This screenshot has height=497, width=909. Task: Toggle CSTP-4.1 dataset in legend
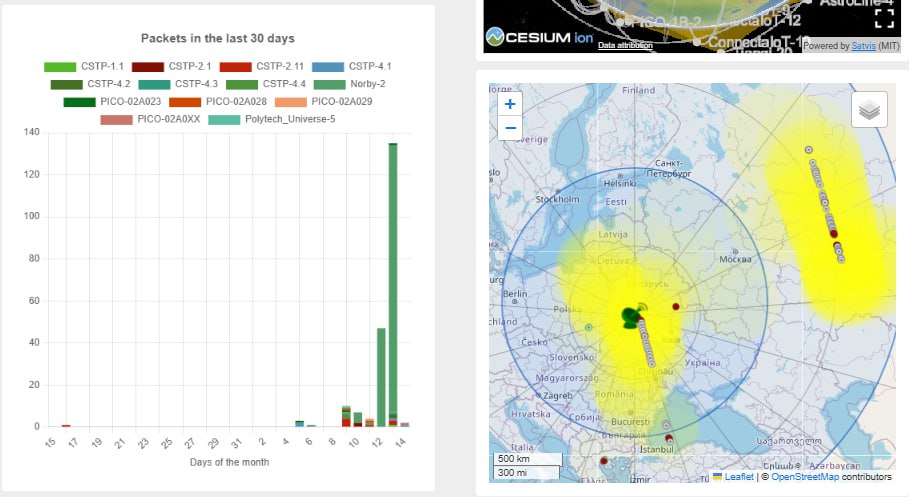click(351, 67)
